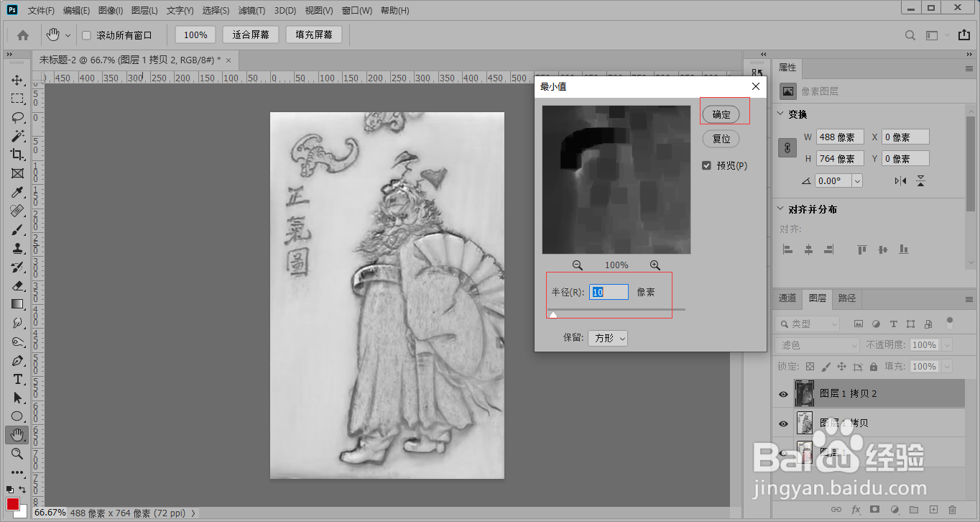Select the Healing Brush tool
Image resolution: width=980 pixels, height=522 pixels.
(17, 211)
